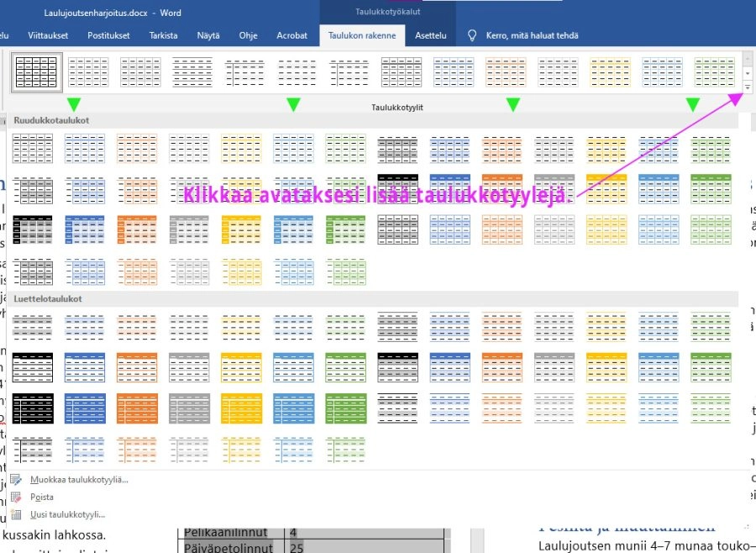
Task: Select the first style under Luettelotaulukot
Action: [x=33, y=326]
